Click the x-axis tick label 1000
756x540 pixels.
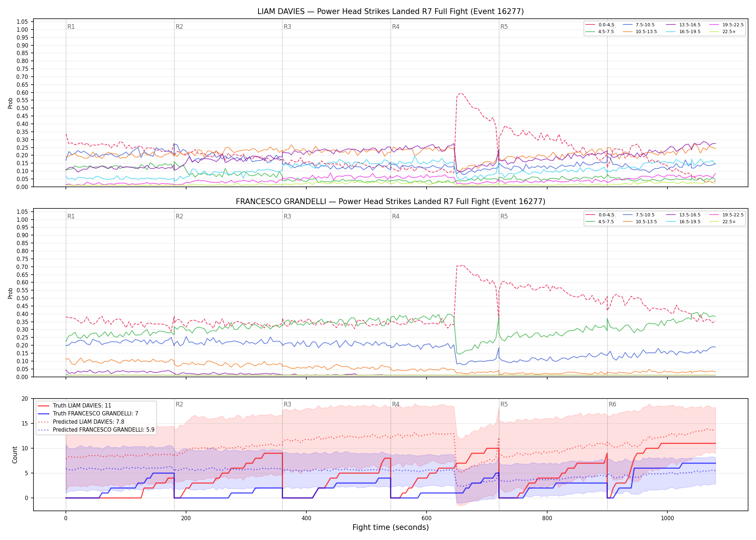[x=667, y=518]
